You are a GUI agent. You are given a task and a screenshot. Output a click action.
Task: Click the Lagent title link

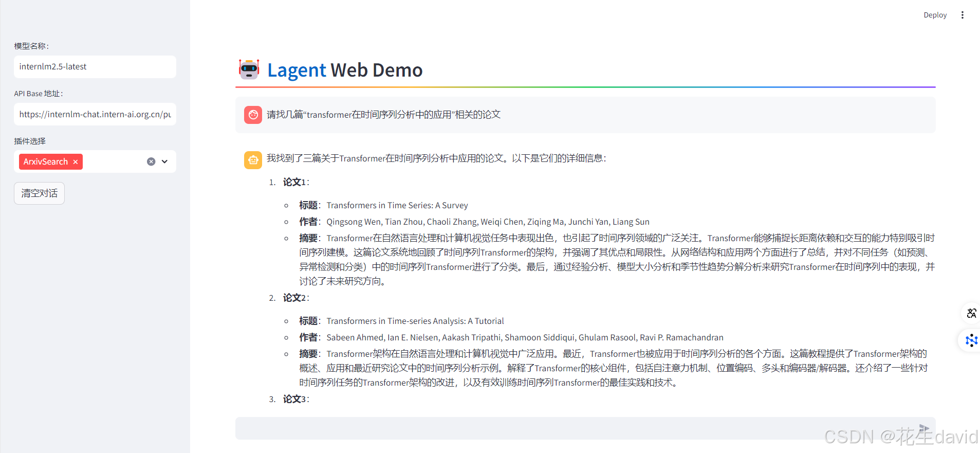coord(297,70)
